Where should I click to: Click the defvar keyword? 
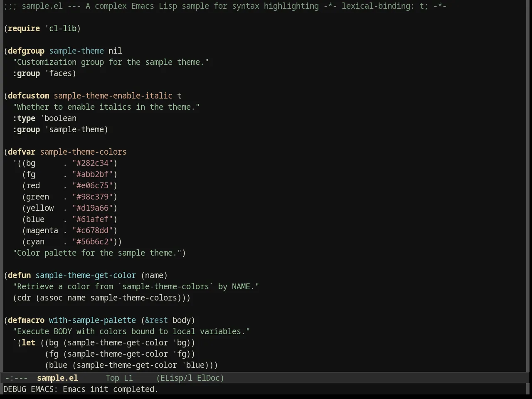22,152
